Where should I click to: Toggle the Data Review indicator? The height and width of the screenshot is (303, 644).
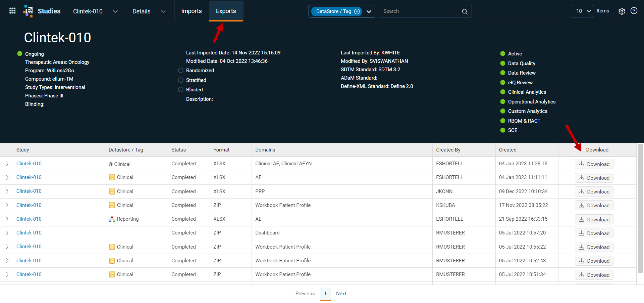click(503, 73)
